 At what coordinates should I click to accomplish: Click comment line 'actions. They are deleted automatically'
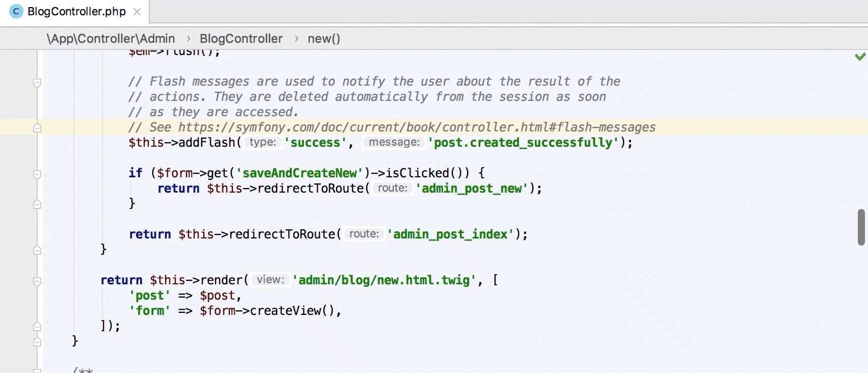click(x=367, y=97)
